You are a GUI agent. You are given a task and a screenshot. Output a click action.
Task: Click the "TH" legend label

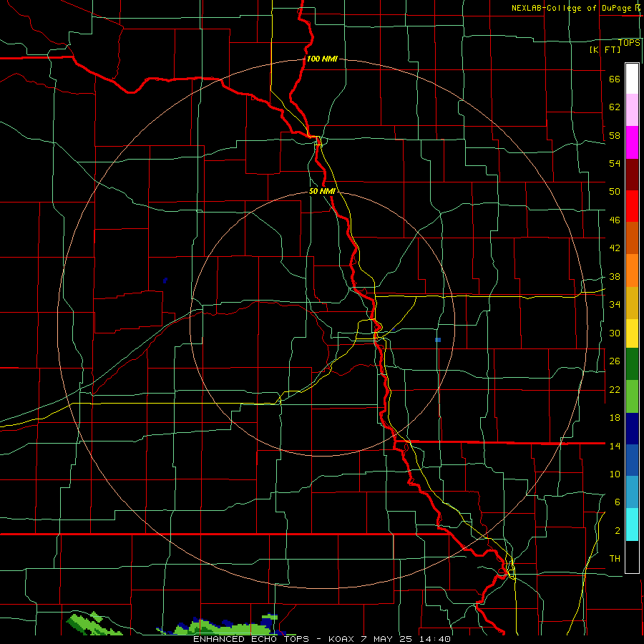tap(615, 559)
